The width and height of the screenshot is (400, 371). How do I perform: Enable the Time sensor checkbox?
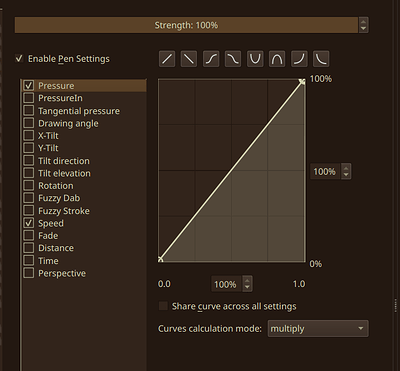(x=29, y=260)
